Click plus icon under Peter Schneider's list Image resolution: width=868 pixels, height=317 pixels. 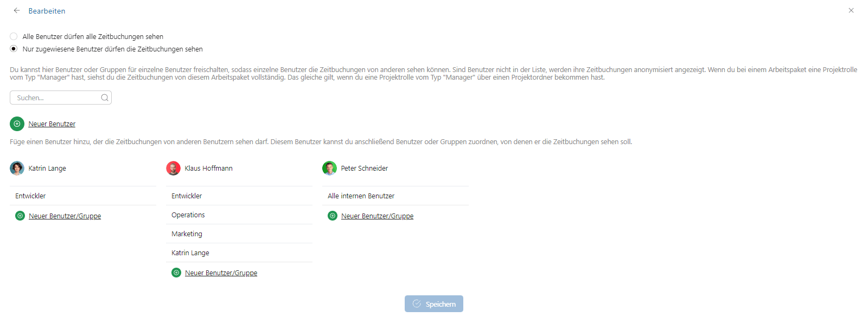[x=333, y=216]
